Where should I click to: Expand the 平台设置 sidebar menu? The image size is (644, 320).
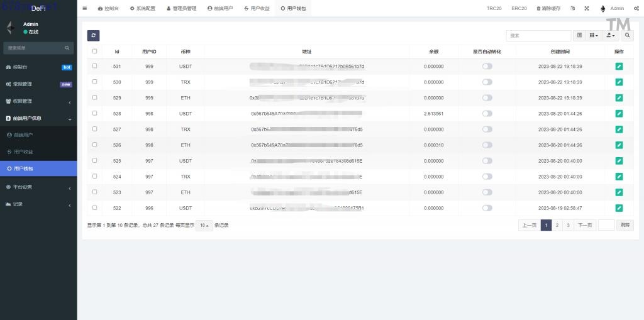click(x=38, y=187)
